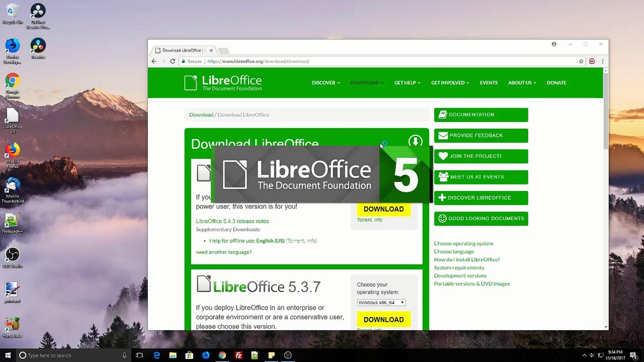
Task: Open MEET US AT EVENTS sidebar button
Action: [481, 177]
